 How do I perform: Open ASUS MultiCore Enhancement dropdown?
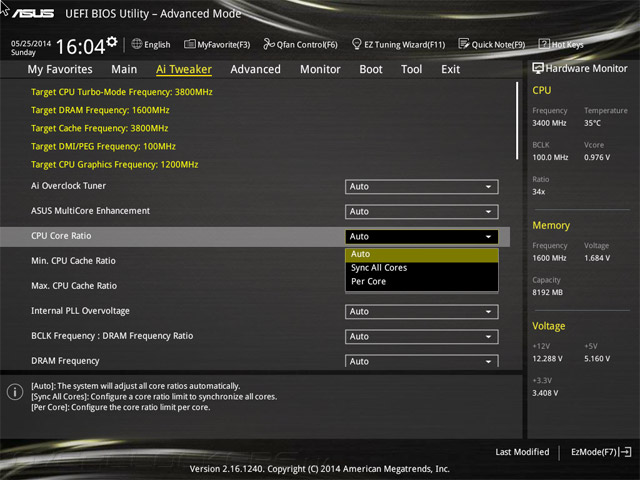[x=422, y=212]
